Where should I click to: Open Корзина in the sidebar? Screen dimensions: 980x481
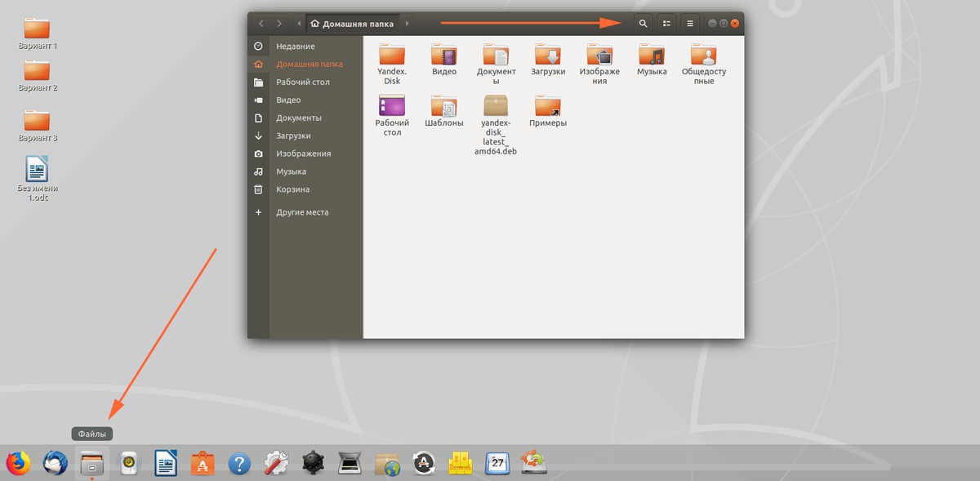[x=305, y=189]
